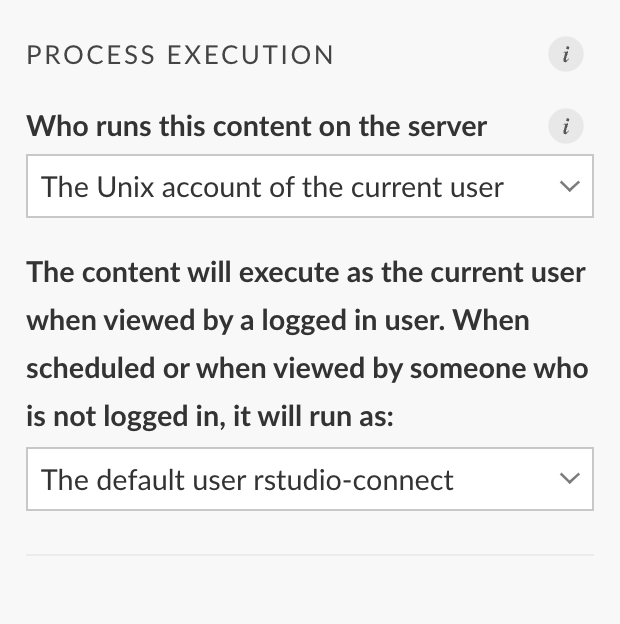Click the line "scheduled or when viewed by someone who"
Screen dimensions: 620x624
click(x=307, y=369)
